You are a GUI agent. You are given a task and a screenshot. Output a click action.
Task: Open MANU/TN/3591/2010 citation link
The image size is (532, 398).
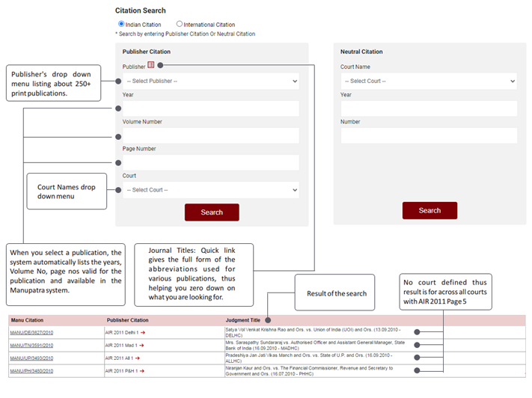coord(31,345)
